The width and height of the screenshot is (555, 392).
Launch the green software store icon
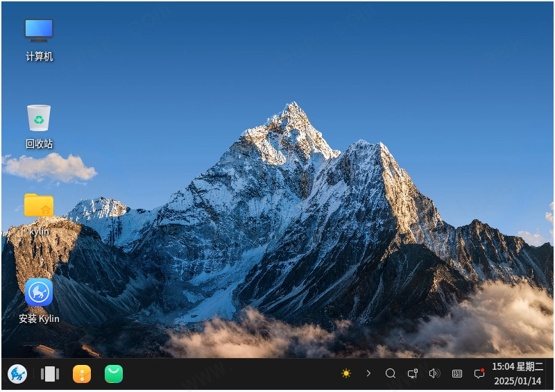(114, 374)
